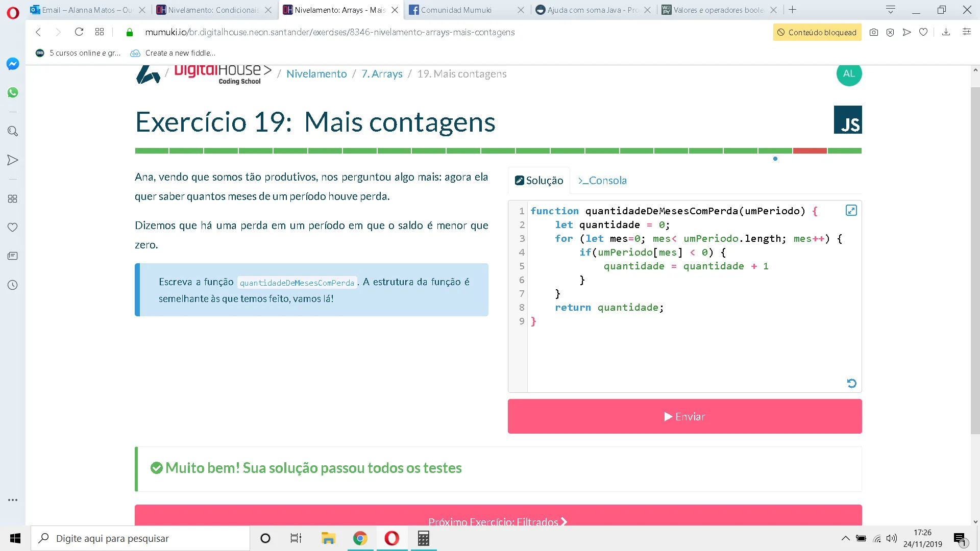Switch to the Consola tab

602,181
